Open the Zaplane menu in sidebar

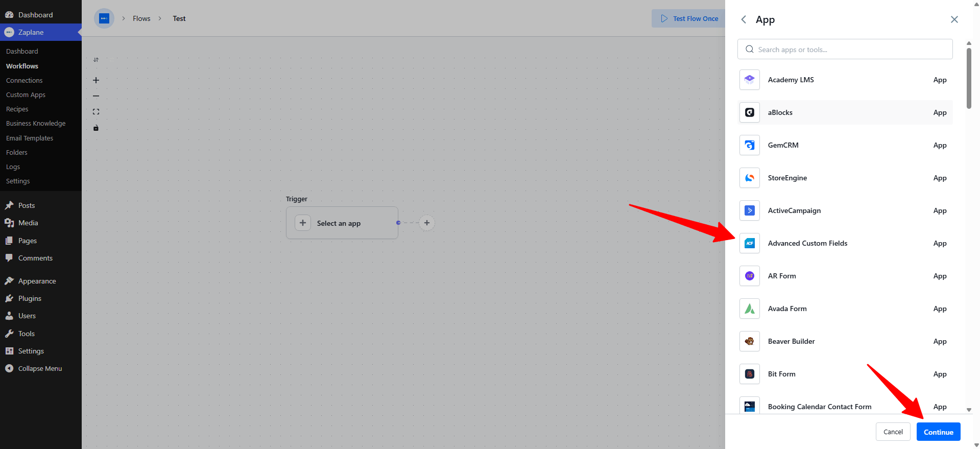[x=41, y=32]
